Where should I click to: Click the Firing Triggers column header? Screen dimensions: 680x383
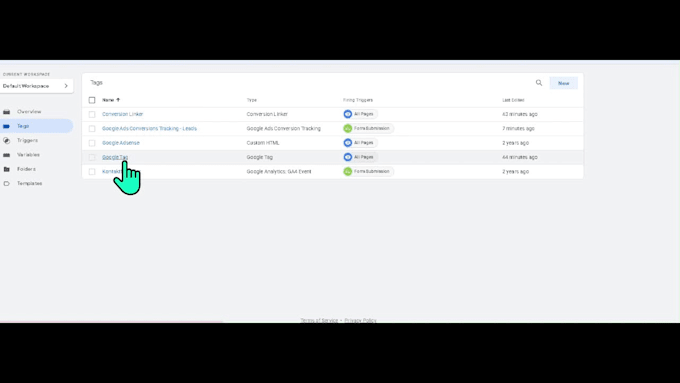point(358,100)
